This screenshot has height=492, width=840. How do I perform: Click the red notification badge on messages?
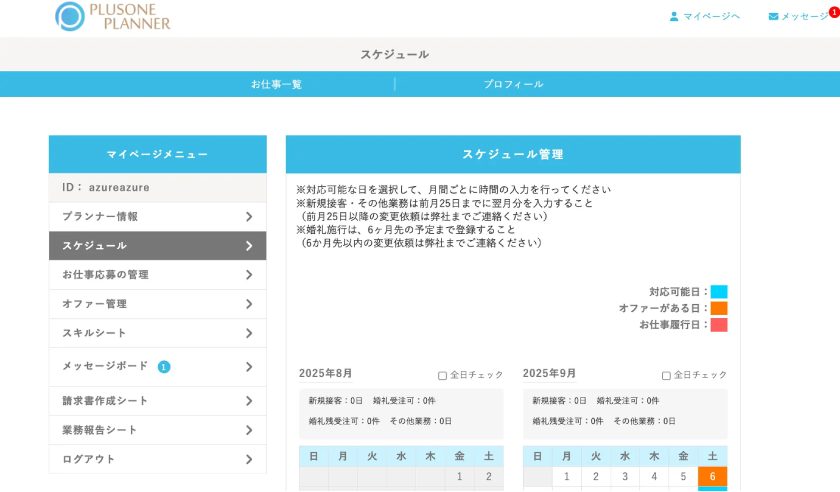point(833,12)
